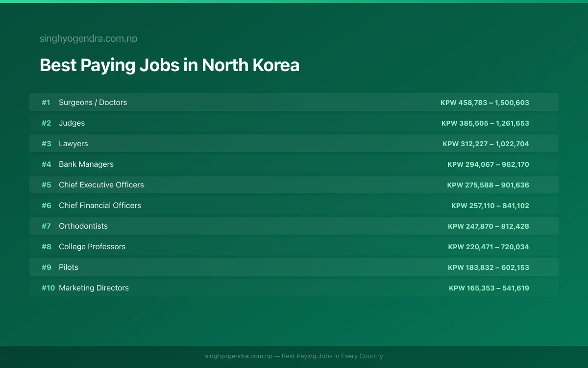Viewport: 588px width, 368px height.
Task: Click salary KPW 385,505 – 1,261,653
Action: 485,123
